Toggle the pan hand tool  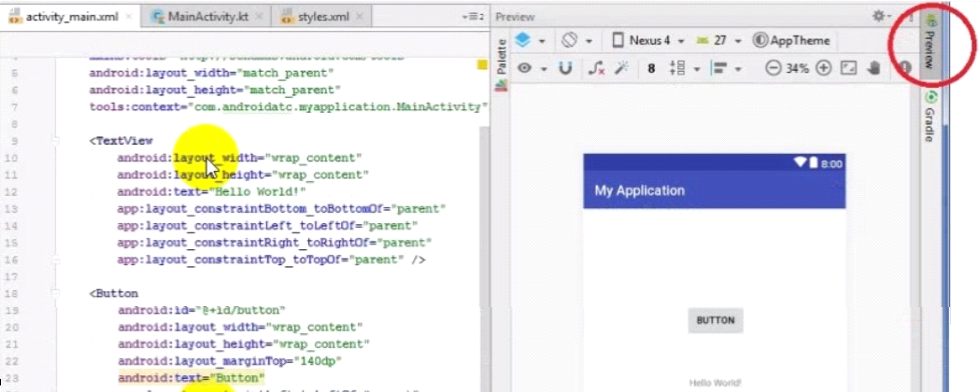pos(875,68)
